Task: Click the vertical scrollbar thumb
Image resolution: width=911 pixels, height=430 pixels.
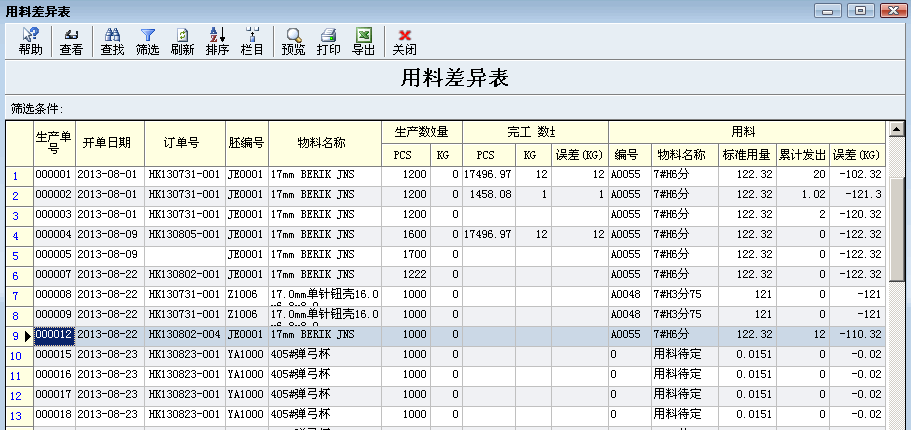Action: click(x=897, y=230)
